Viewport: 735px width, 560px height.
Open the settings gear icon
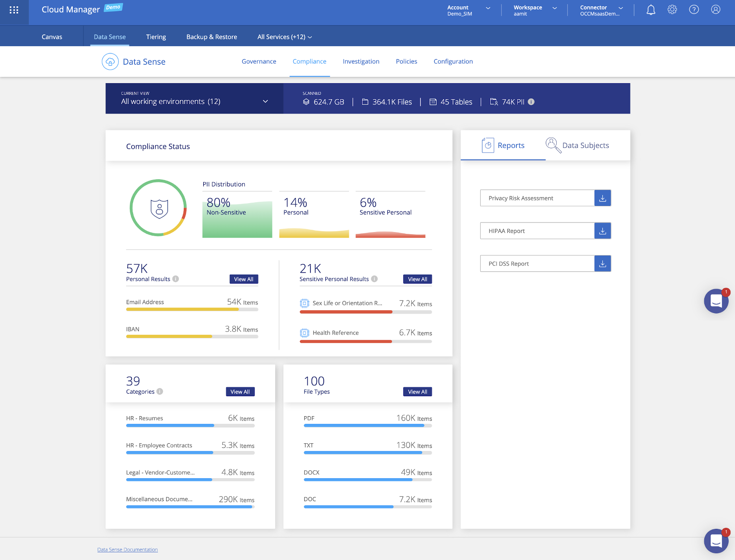(672, 10)
